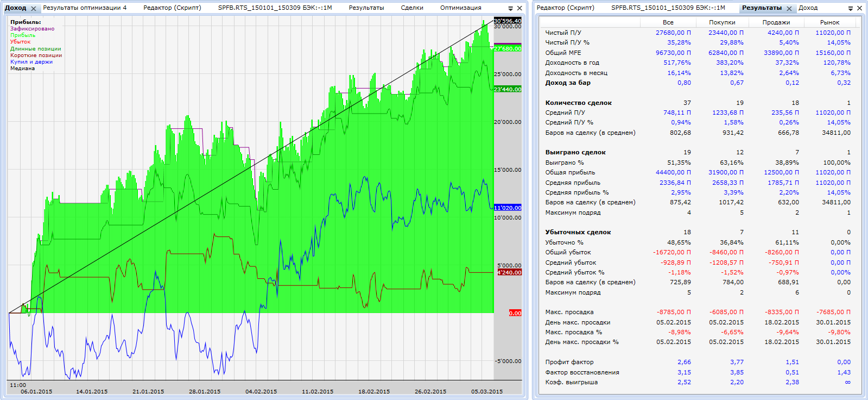Toggle the Купил и держи legend series

(31, 62)
